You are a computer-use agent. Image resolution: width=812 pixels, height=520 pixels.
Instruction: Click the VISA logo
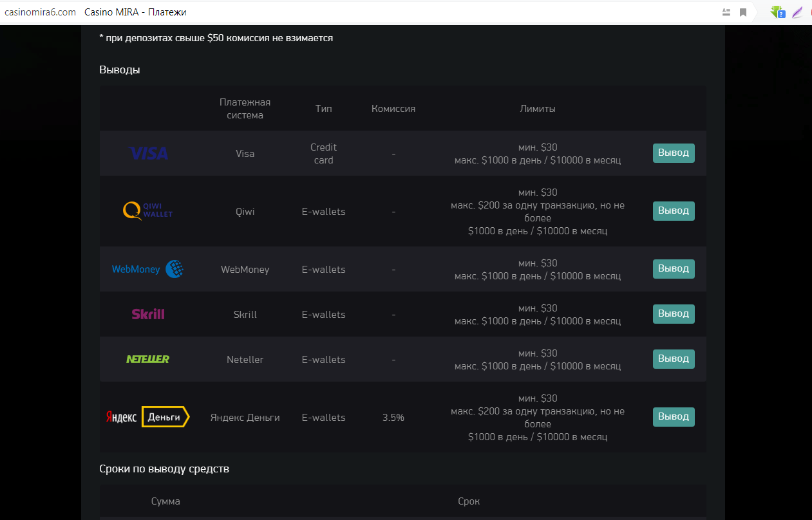(149, 153)
